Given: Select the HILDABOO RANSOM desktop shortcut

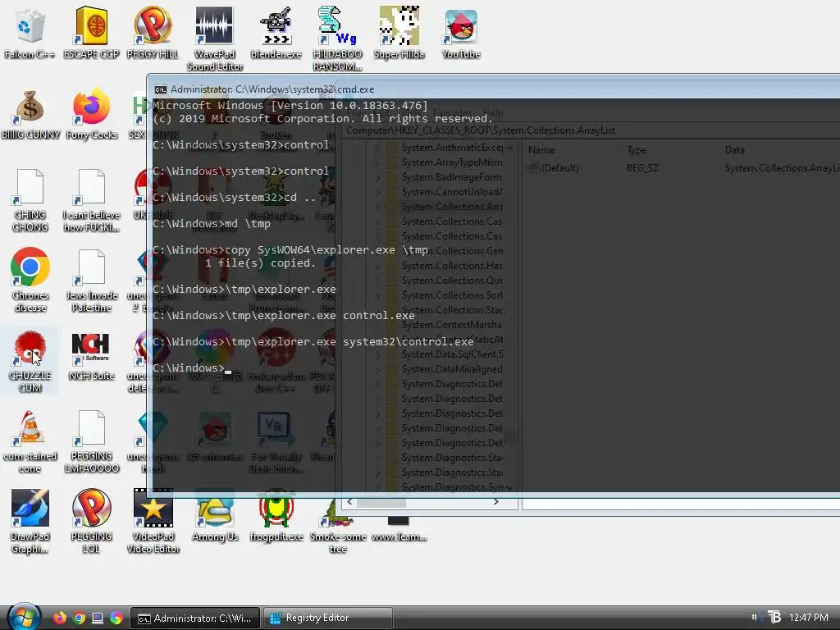Looking at the screenshot, I should pos(337,39).
